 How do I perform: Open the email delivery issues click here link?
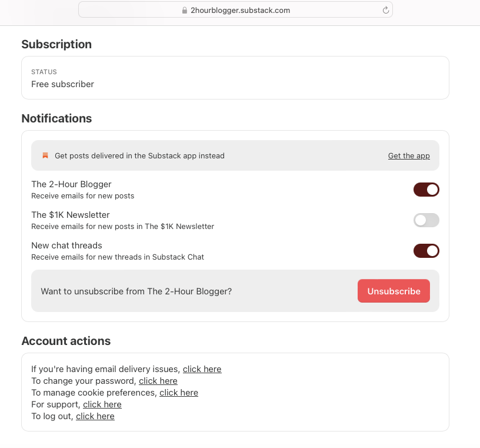(x=202, y=369)
